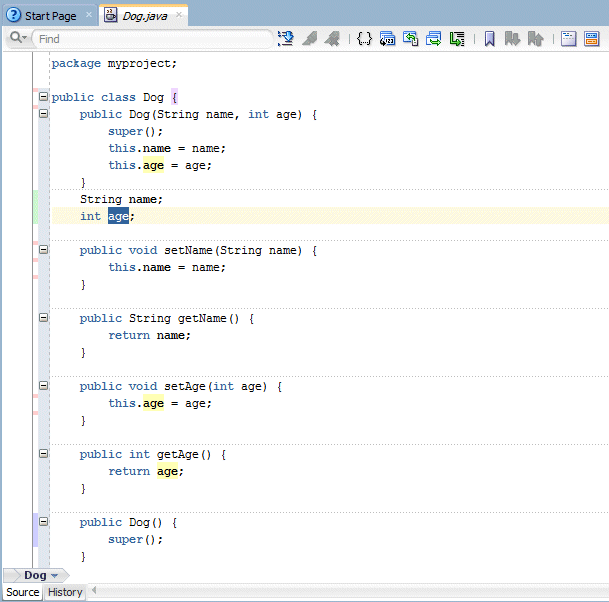Click the green arrow with lines icon
The height and width of the screenshot is (602, 609).
(457, 39)
